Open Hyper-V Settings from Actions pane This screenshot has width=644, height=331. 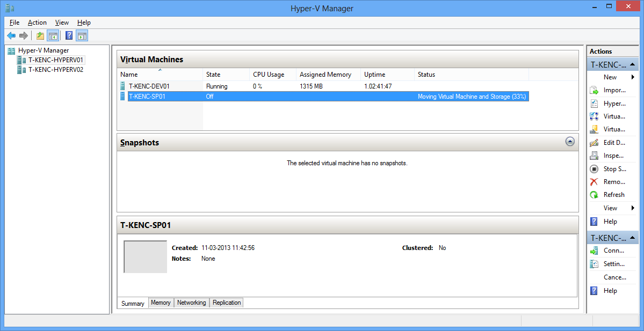coord(613,103)
